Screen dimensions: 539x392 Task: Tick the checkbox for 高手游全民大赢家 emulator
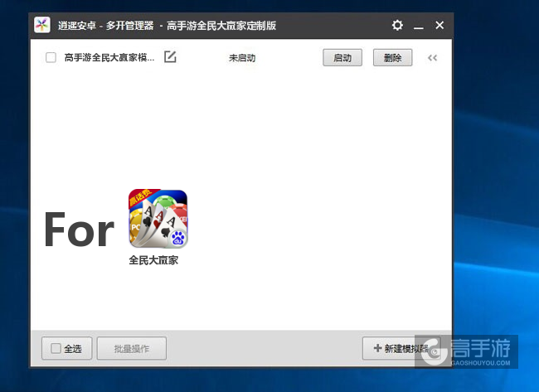coord(51,58)
